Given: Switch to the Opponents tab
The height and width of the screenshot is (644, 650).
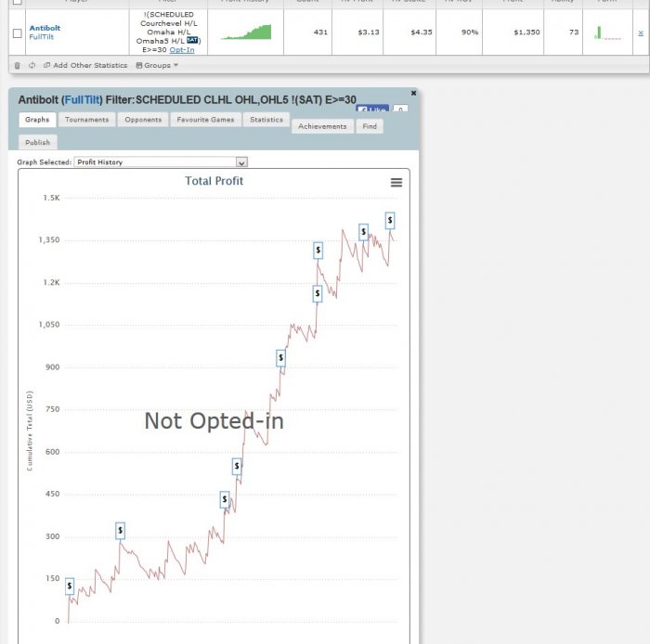Looking at the screenshot, I should click(143, 120).
